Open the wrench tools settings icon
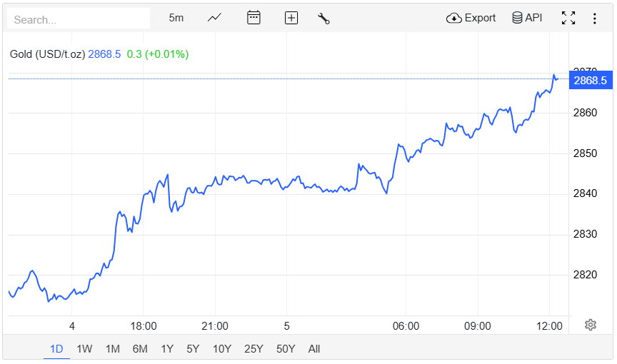This screenshot has width=617, height=364. click(323, 18)
